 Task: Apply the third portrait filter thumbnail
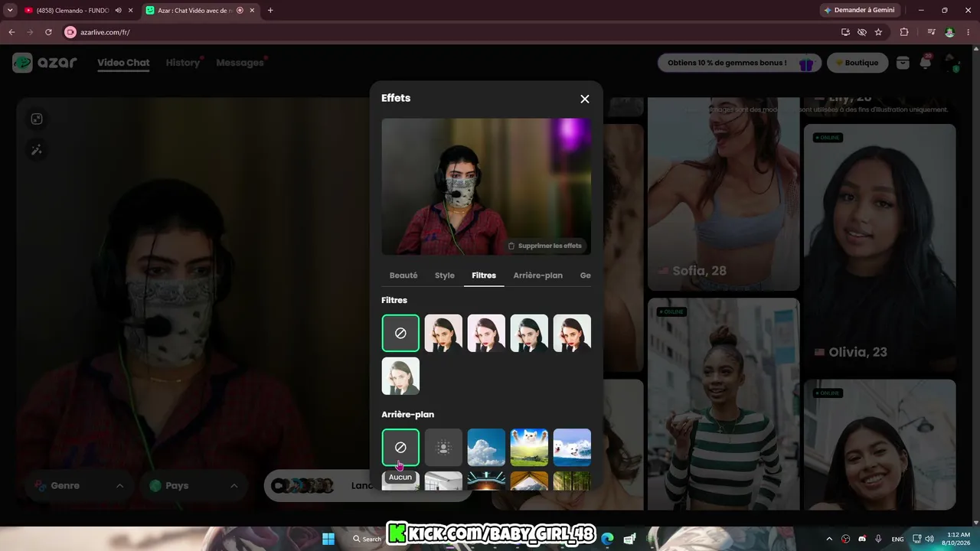click(x=529, y=333)
